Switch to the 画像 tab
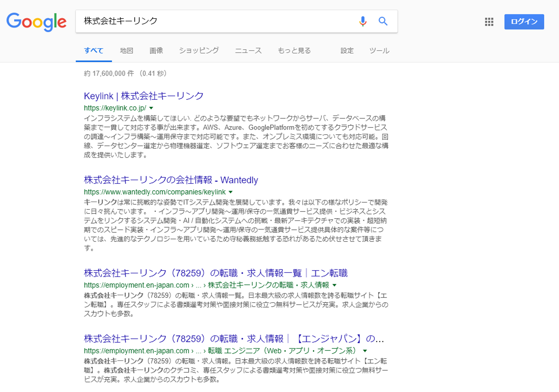 156,51
